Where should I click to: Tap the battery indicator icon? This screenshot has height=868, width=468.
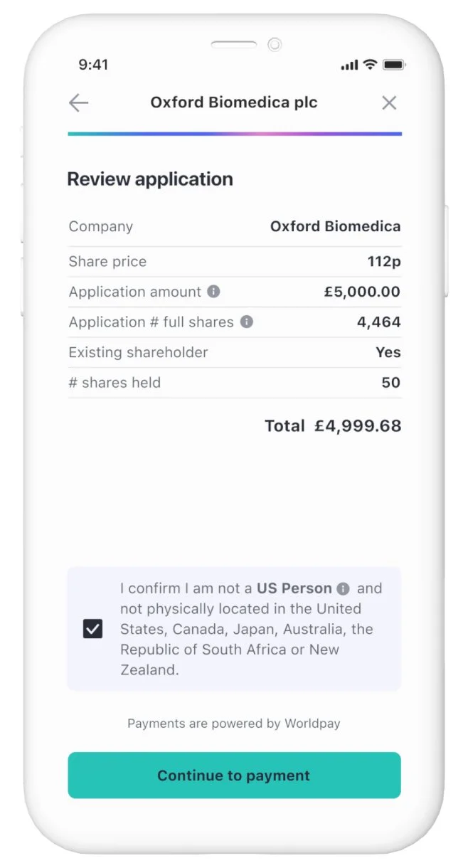tap(393, 65)
